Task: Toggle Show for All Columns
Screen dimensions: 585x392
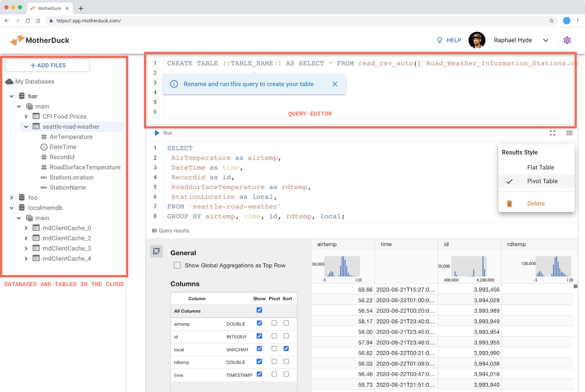Action: [x=259, y=310]
